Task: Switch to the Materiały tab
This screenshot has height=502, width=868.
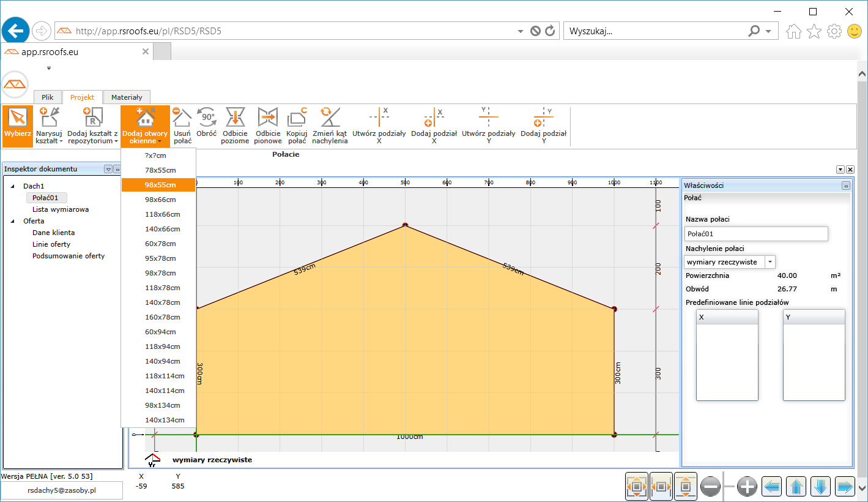Action: coord(127,97)
